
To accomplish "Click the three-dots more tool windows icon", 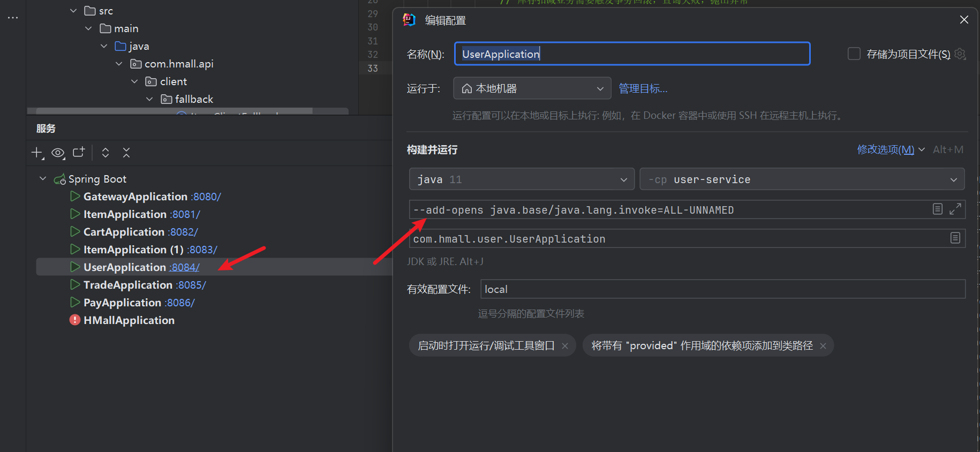I will click(13, 18).
